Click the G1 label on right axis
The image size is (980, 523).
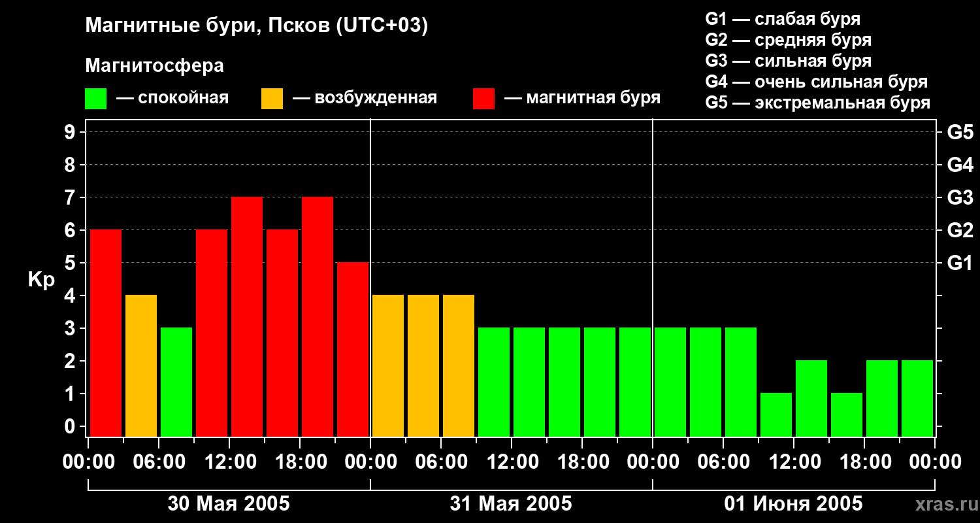click(960, 263)
